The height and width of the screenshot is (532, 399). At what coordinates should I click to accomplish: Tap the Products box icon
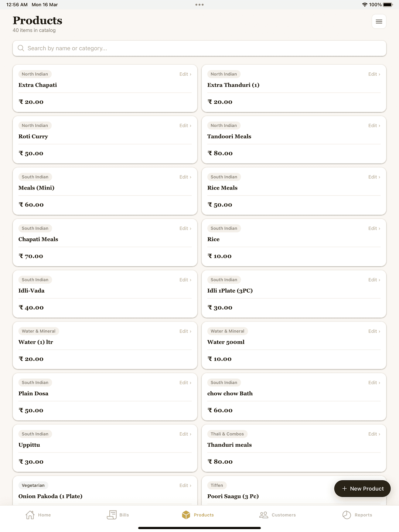[186, 515]
